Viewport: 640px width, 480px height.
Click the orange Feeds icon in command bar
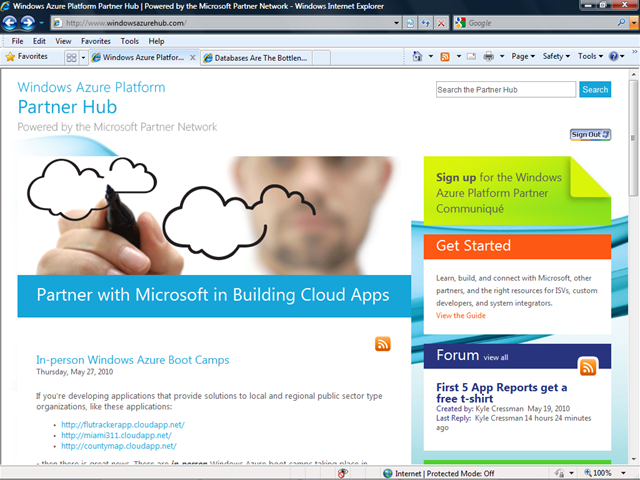[x=445, y=56]
